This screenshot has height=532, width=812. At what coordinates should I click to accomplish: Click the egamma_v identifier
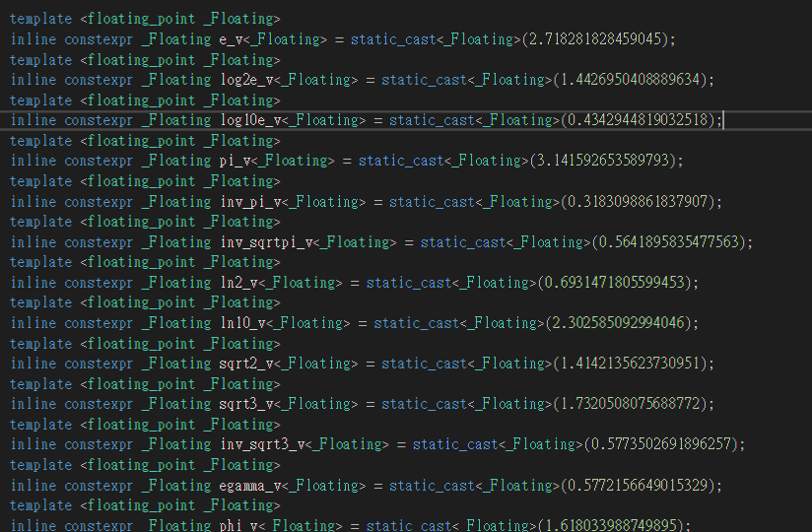pos(251,485)
